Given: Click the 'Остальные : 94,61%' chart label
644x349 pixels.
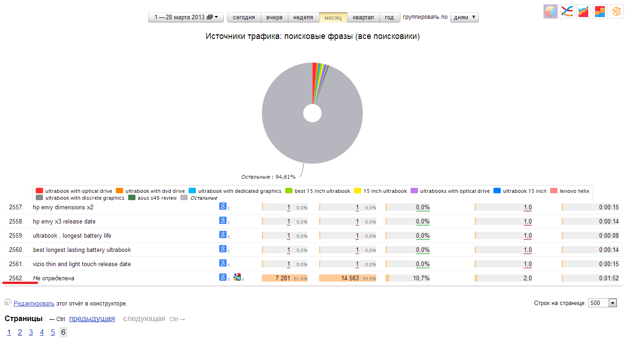Looking at the screenshot, I should pos(268,176).
